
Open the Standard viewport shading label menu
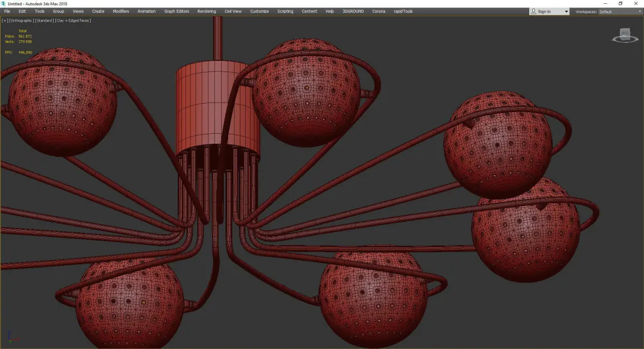pyautogui.click(x=45, y=20)
